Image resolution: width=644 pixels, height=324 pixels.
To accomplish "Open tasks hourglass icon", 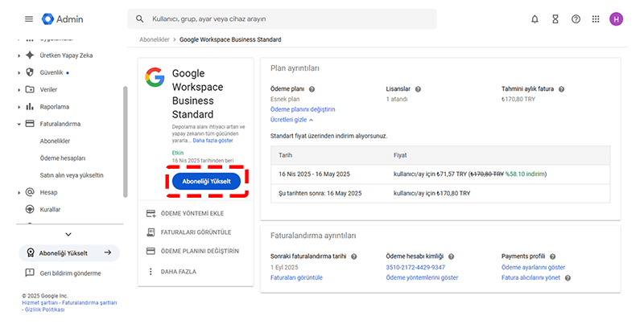I will (x=555, y=18).
